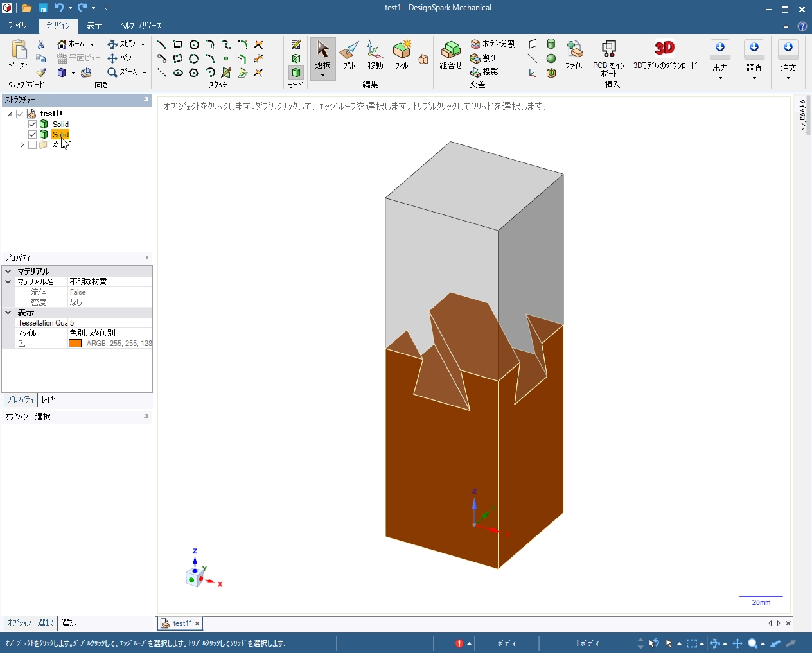Click the 3D model download icon
The width and height of the screenshot is (812, 653).
(664, 49)
